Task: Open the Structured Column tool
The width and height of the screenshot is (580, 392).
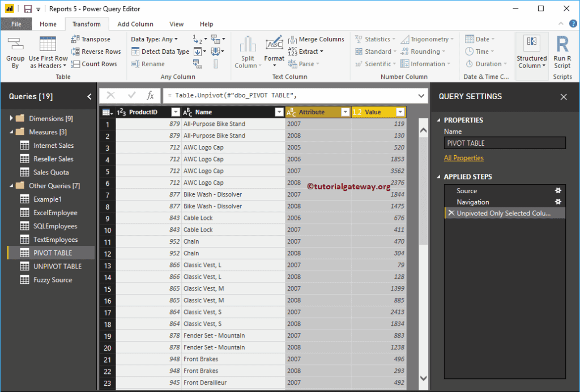Action: tap(531, 43)
